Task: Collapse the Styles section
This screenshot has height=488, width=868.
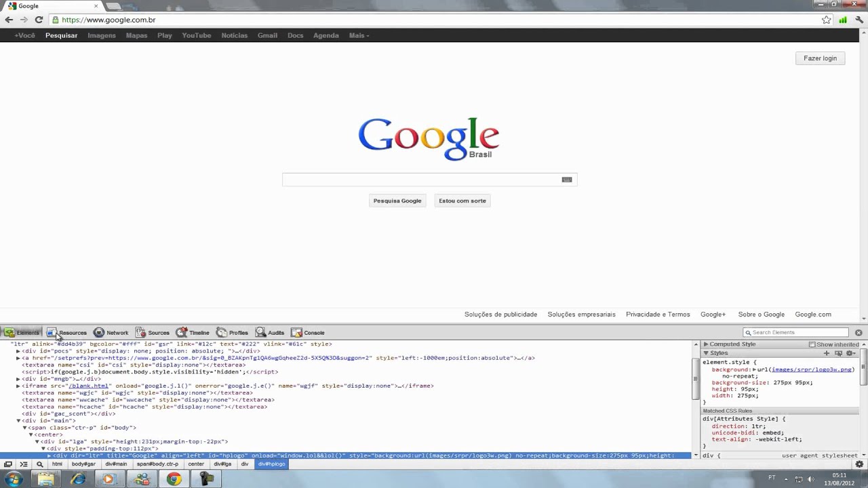Action: click(706, 353)
